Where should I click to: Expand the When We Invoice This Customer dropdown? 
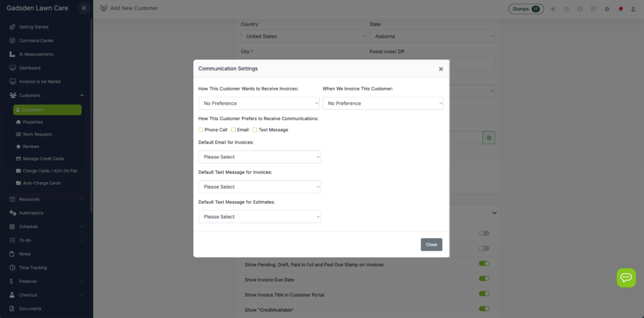382,103
